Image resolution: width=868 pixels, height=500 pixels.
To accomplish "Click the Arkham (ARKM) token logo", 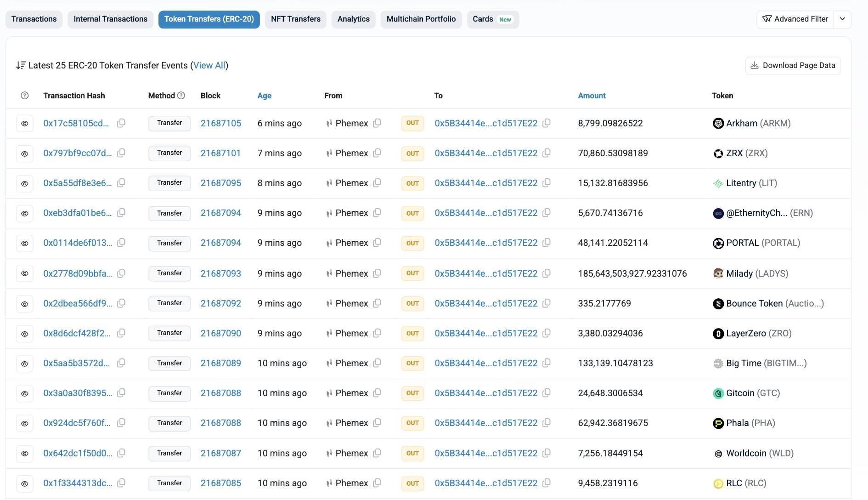I will click(719, 123).
